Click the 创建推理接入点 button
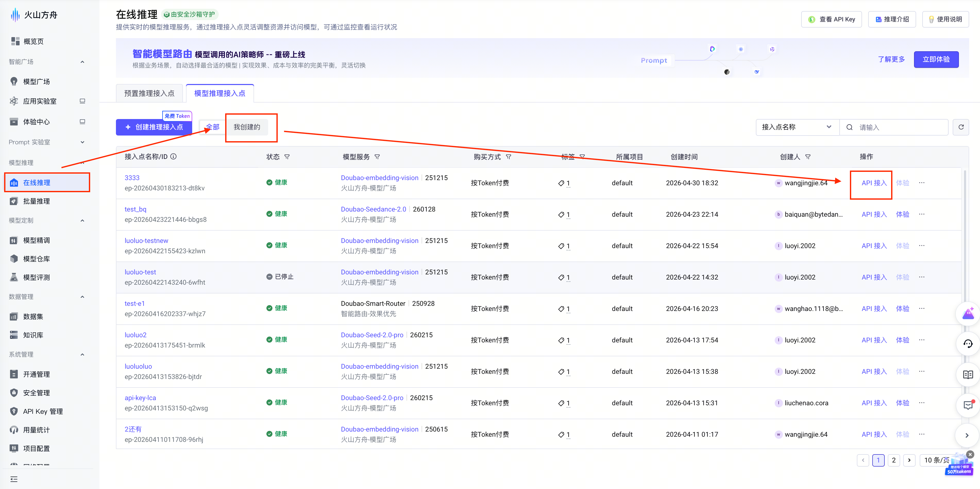 point(154,127)
